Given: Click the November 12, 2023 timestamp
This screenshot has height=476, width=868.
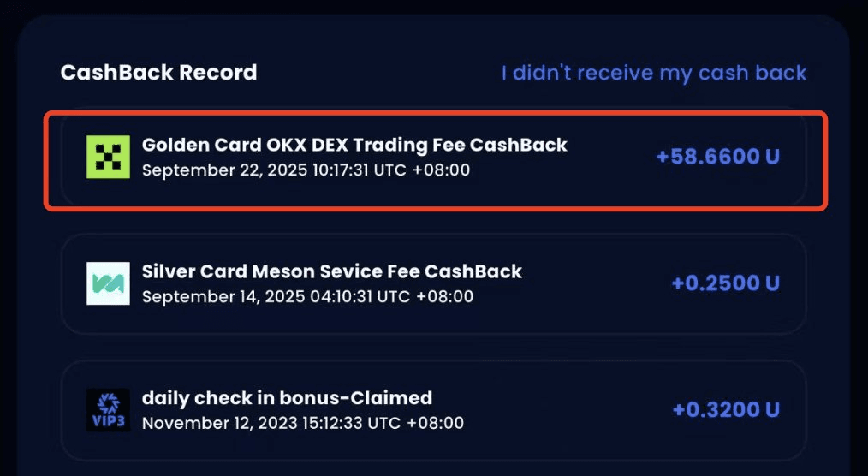Looking at the screenshot, I should (302, 423).
